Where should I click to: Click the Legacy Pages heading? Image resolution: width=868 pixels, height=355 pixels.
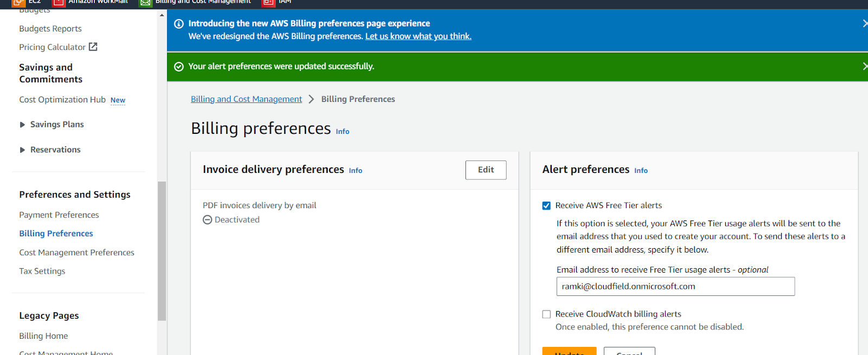point(49,316)
